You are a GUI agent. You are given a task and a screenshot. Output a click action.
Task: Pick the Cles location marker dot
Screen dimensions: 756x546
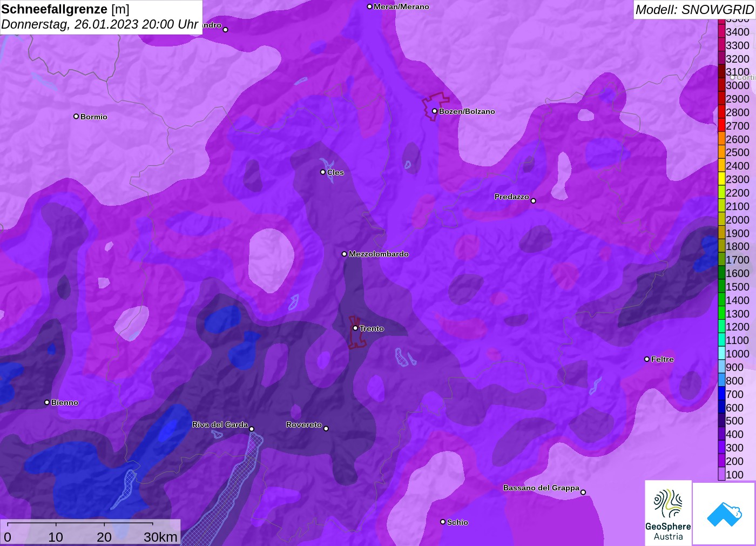click(x=323, y=172)
